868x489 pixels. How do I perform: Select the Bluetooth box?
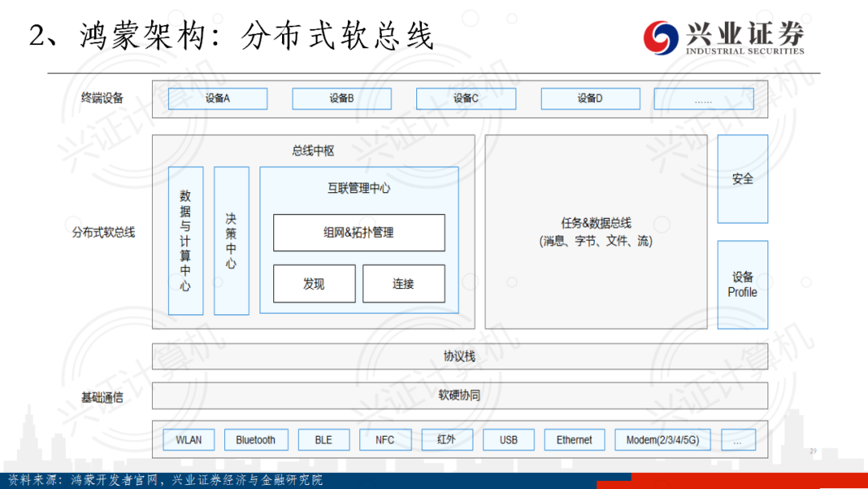click(256, 440)
